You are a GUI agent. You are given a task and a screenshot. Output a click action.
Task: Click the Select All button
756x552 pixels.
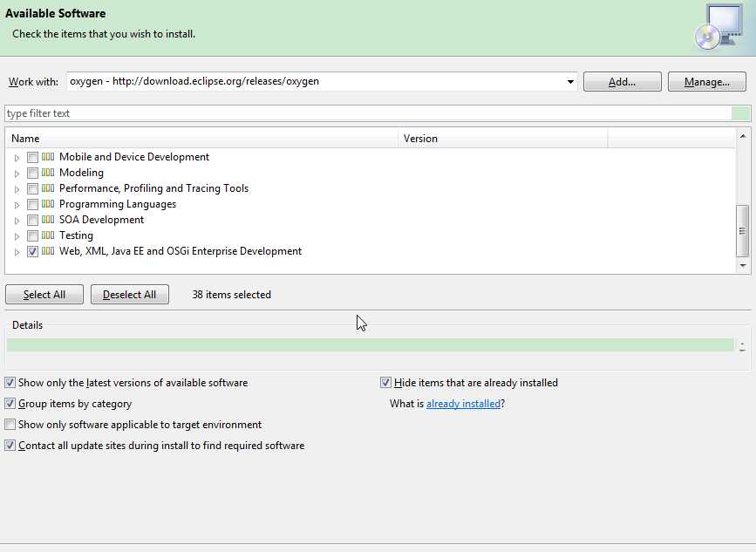click(44, 295)
